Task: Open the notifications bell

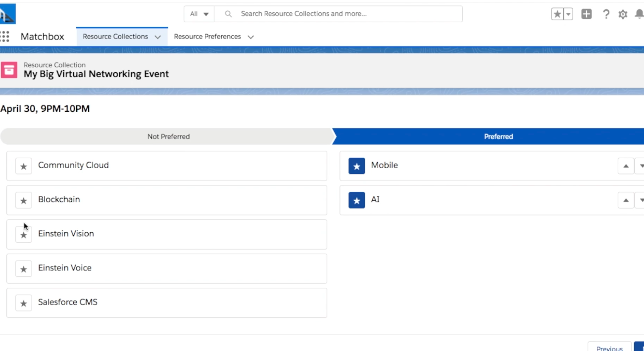Action: point(639,14)
